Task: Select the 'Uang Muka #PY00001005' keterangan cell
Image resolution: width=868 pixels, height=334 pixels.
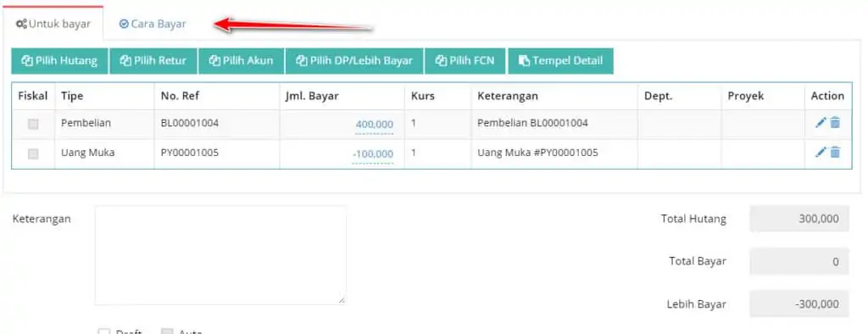Action: [554, 154]
